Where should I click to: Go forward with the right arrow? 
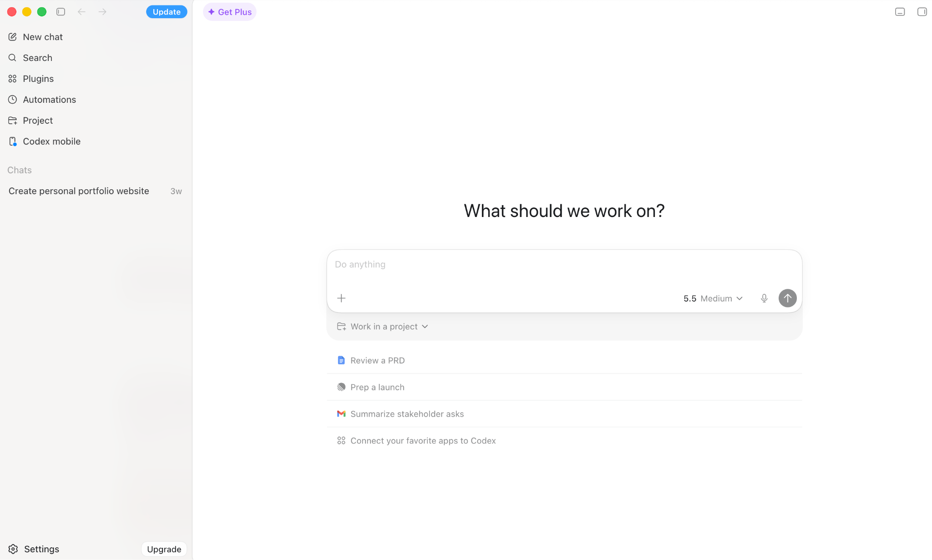click(x=102, y=12)
